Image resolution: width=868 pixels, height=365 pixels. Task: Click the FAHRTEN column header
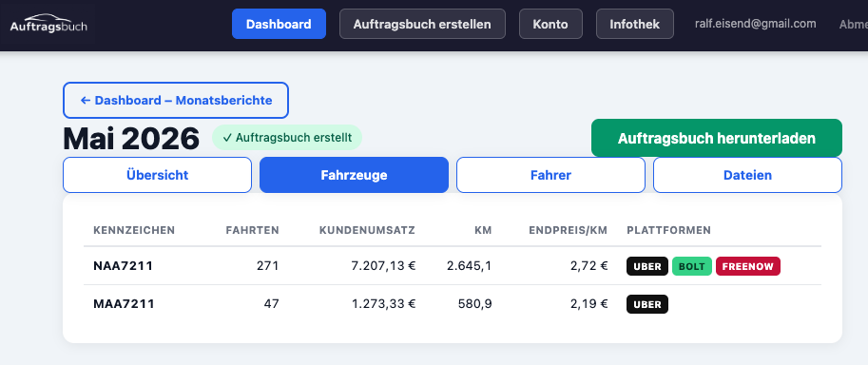(253, 230)
